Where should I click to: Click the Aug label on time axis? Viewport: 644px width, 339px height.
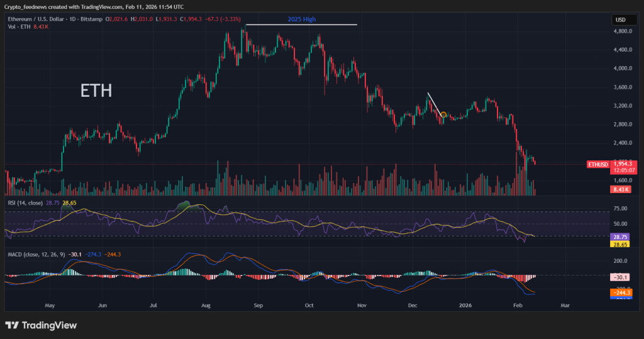(206, 306)
